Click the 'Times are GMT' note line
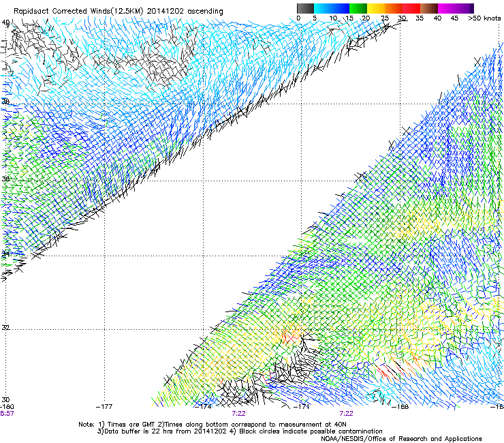 pyautogui.click(x=212, y=425)
